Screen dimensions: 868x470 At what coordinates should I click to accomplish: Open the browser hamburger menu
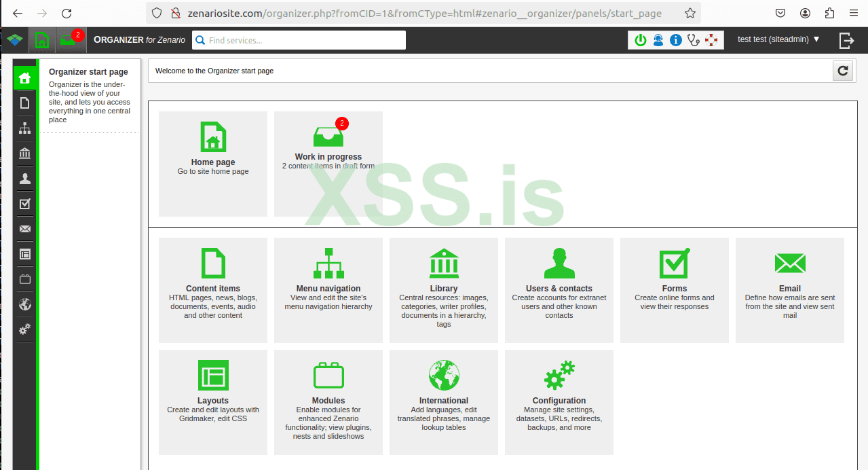tap(854, 13)
